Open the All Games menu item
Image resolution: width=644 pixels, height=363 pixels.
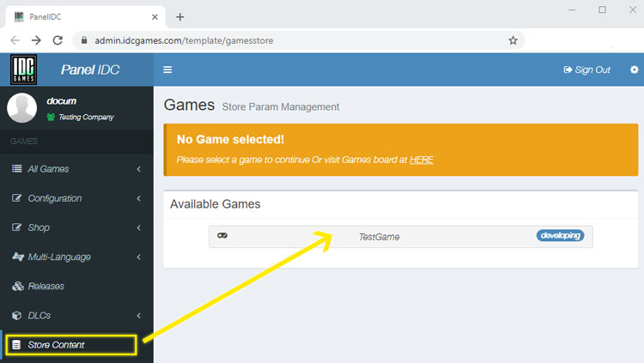(76, 169)
